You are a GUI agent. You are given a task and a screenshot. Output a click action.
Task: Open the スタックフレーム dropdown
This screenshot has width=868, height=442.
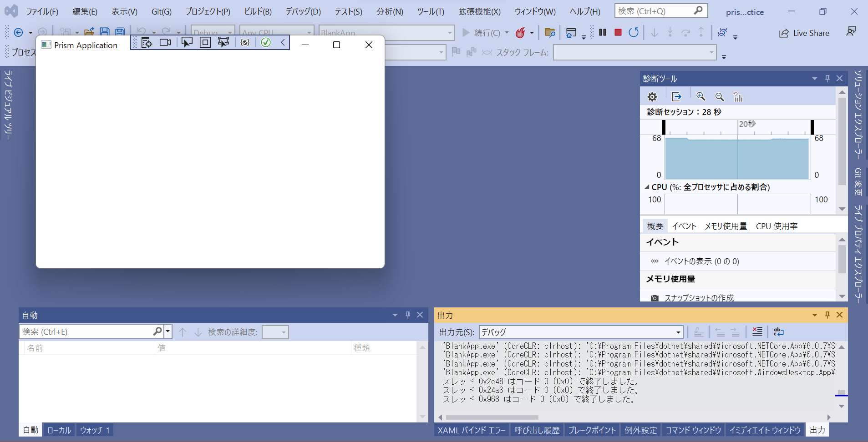tap(712, 52)
